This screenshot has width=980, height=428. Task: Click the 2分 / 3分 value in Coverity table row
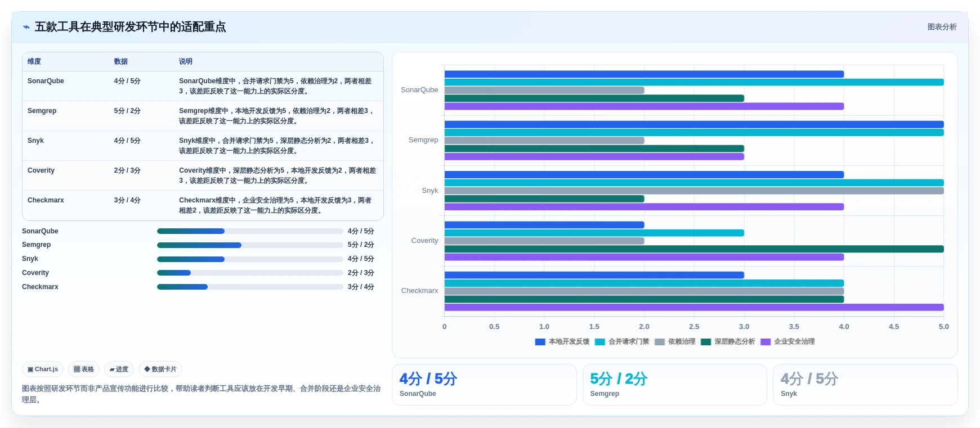[127, 170]
